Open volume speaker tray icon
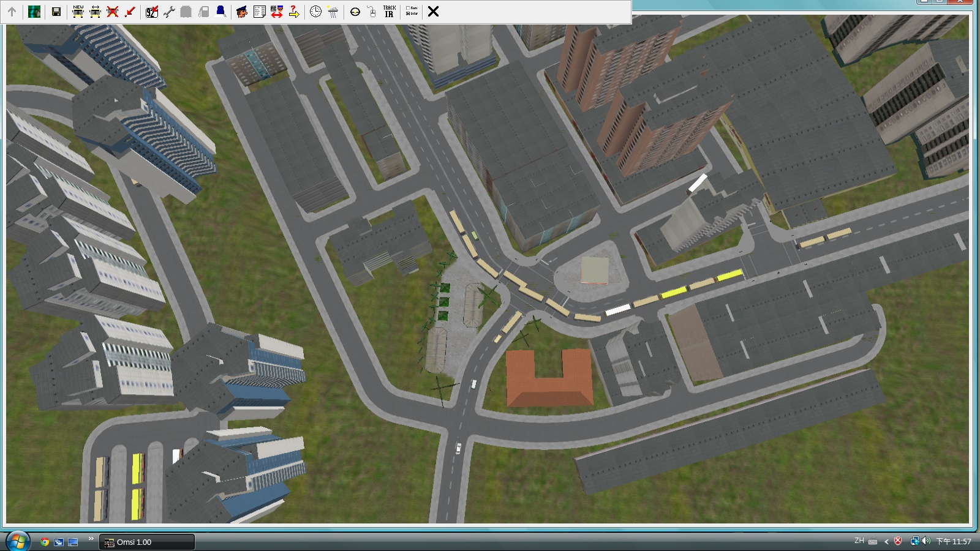Screen dimensions: 980x551 926,541
